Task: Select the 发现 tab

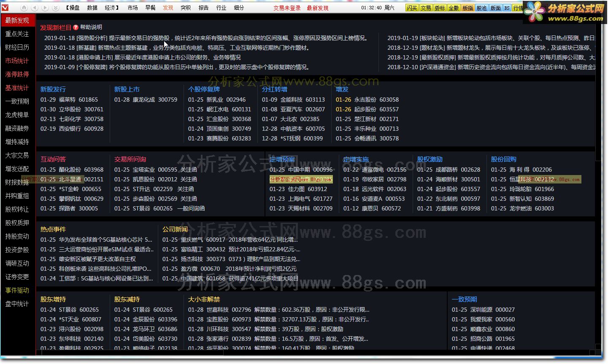Action: [x=168, y=8]
